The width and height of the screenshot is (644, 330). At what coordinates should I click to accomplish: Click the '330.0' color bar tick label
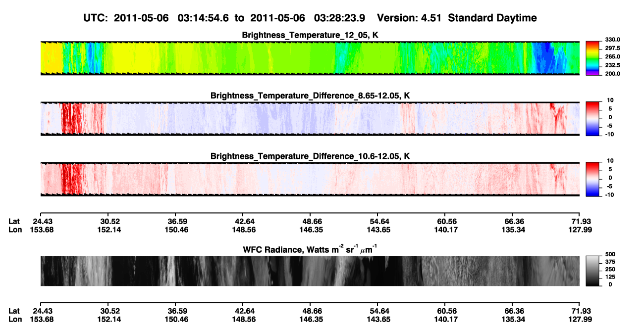pos(612,40)
